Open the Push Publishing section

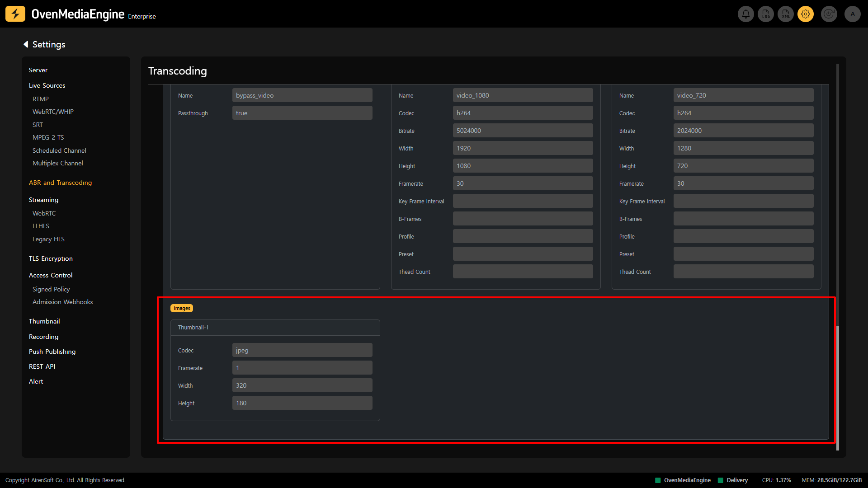[52, 352]
